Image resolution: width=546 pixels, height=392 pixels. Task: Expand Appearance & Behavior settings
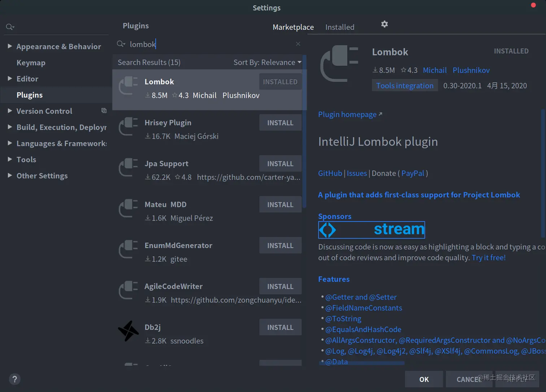[x=10, y=46]
